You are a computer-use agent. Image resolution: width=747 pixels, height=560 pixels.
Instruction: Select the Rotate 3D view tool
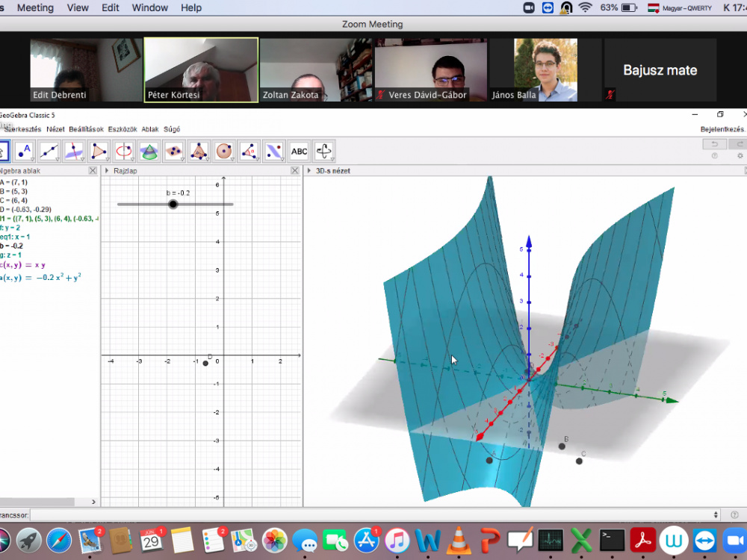[324, 152]
